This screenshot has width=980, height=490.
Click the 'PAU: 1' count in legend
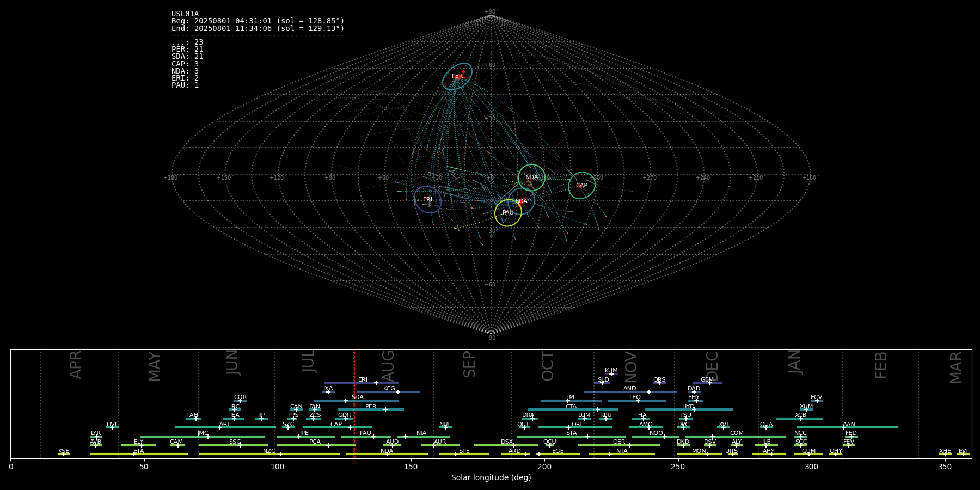185,85
